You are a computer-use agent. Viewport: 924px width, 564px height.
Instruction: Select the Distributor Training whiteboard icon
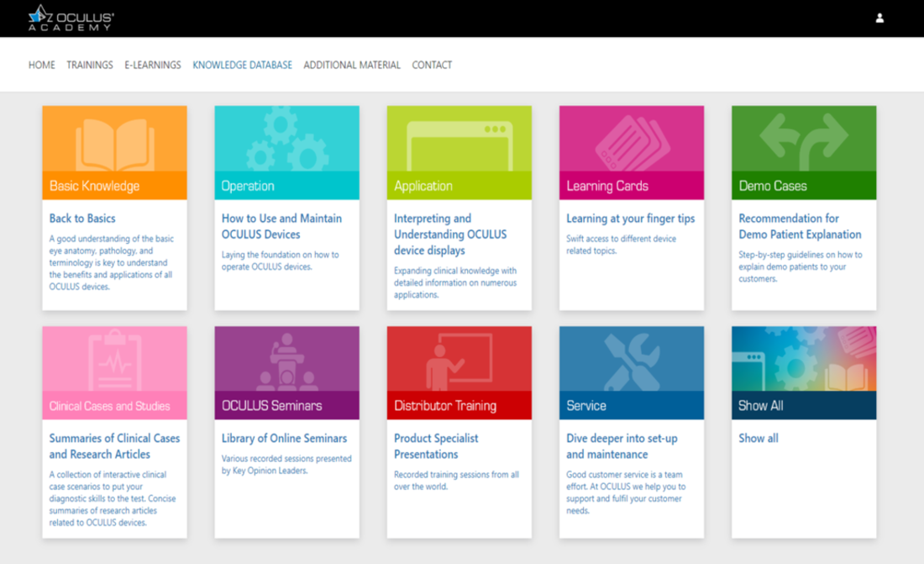tap(459, 361)
